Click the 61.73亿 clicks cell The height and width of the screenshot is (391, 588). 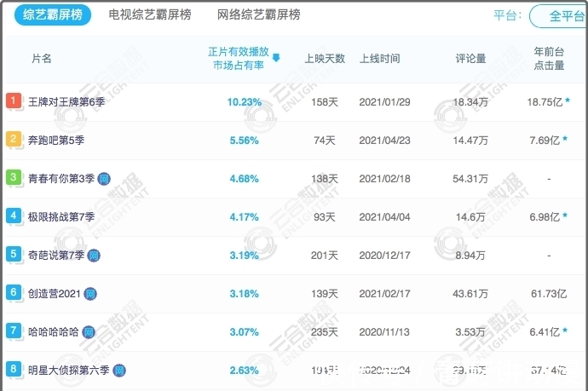click(549, 294)
